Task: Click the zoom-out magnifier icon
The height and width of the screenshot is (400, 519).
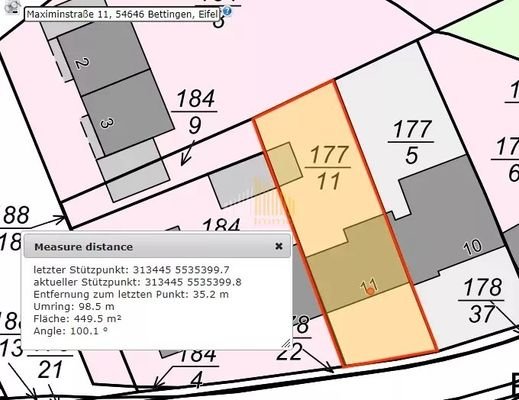Action: (12, 7)
